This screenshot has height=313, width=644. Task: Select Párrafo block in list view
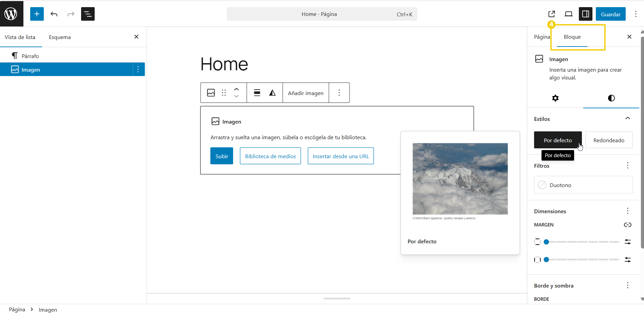point(30,56)
